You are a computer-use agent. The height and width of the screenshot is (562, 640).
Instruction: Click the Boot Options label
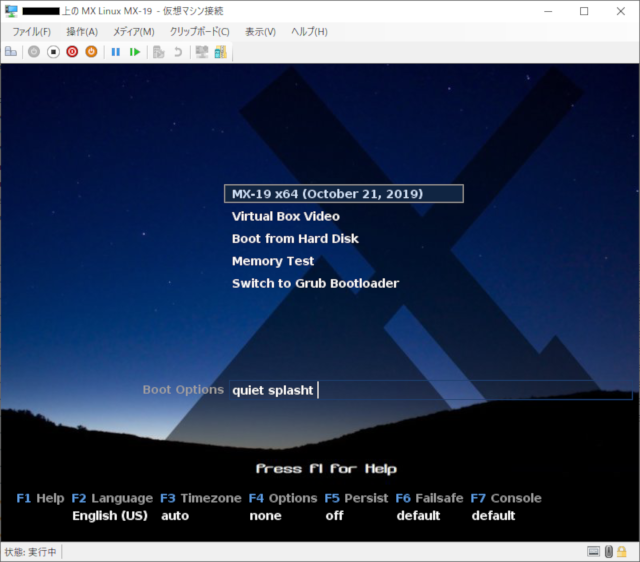click(x=183, y=390)
